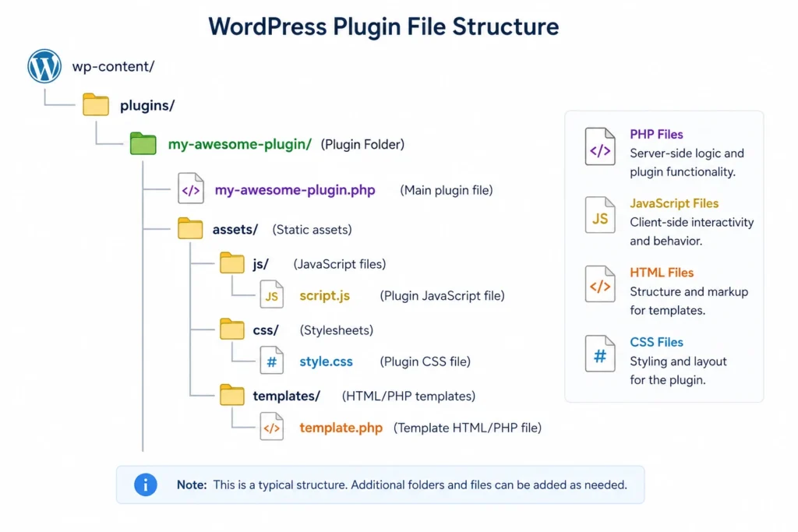The image size is (798, 532).
Task: Click the 'Client-side interactivity' description line
Action: [x=692, y=222]
